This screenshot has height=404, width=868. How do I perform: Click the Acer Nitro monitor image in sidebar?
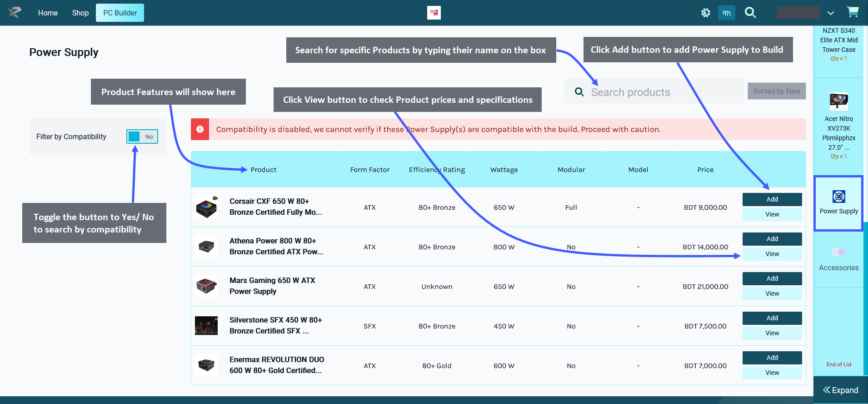[839, 101]
